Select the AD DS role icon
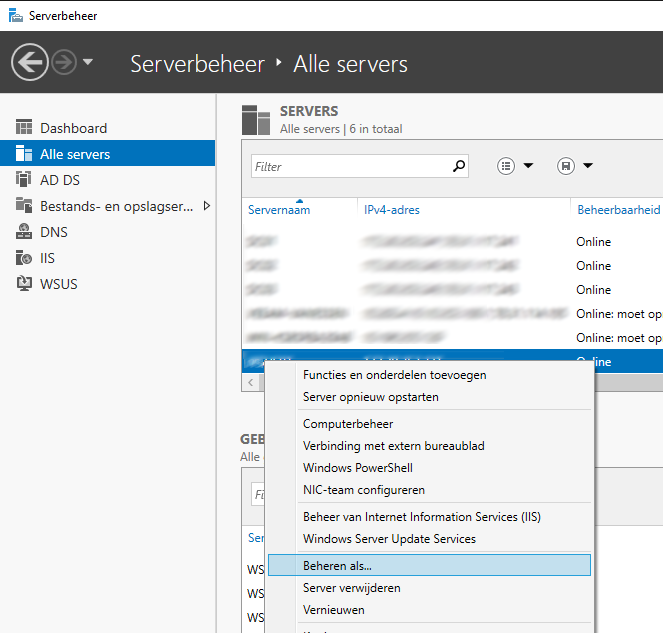Image resolution: width=663 pixels, height=633 pixels. click(x=25, y=180)
